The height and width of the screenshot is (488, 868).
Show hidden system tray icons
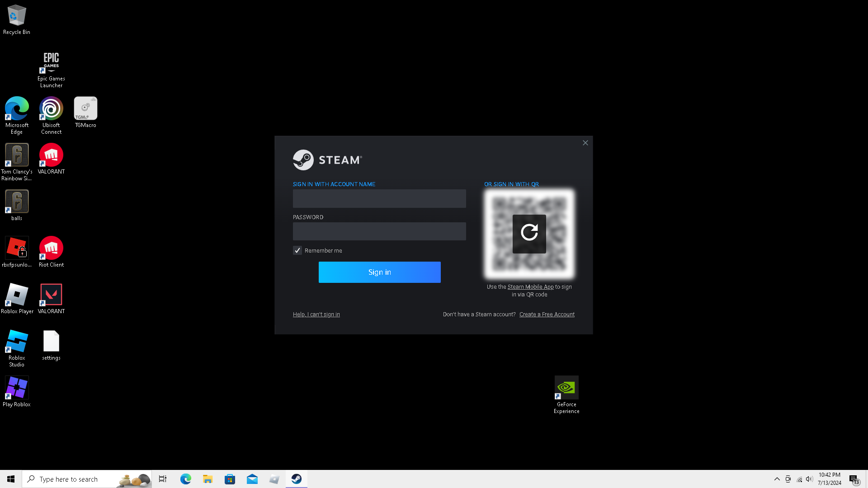coord(777,479)
